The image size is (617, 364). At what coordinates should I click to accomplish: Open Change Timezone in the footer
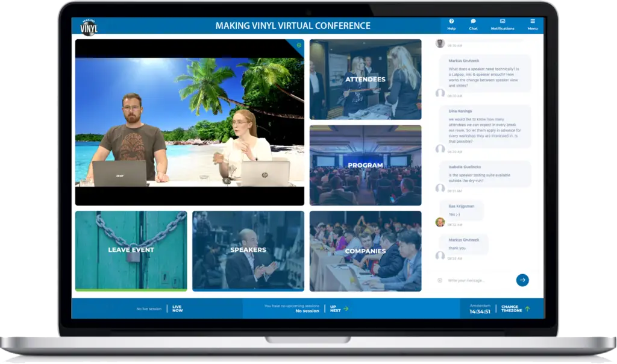point(516,309)
